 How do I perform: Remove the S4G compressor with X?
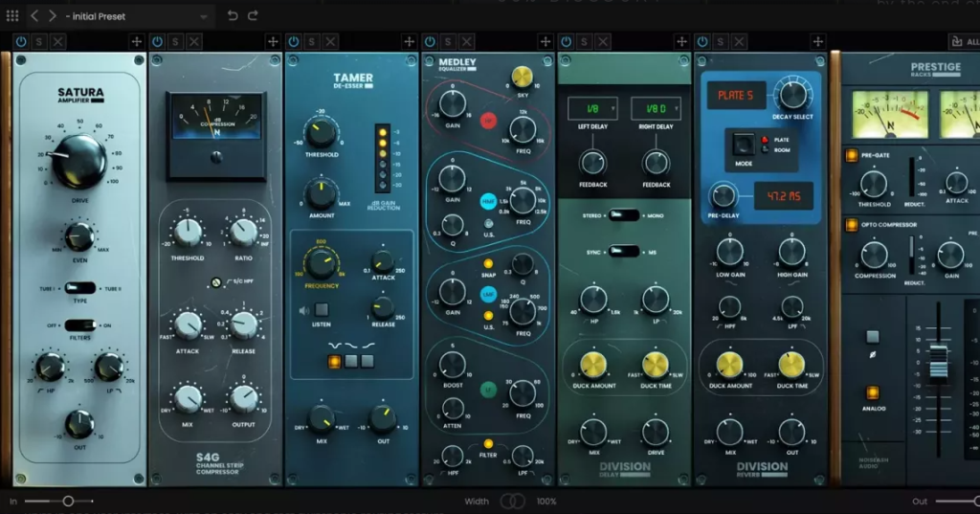click(194, 42)
